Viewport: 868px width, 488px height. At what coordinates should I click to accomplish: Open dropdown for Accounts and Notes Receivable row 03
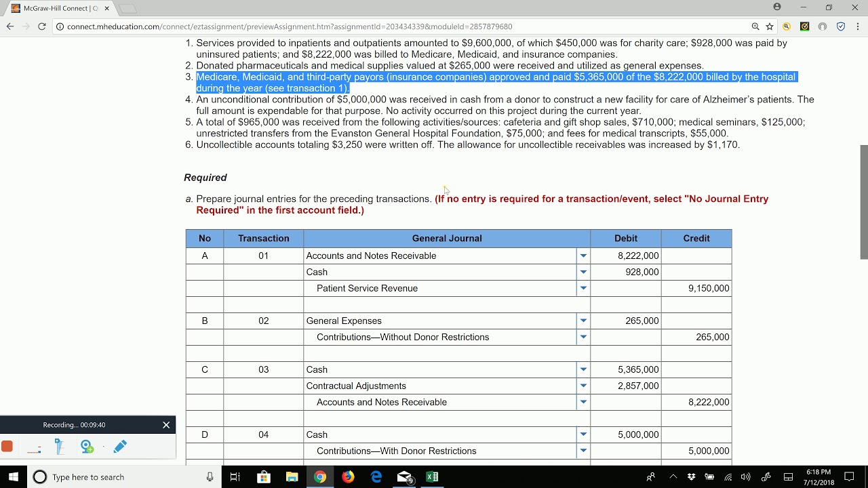coord(583,402)
